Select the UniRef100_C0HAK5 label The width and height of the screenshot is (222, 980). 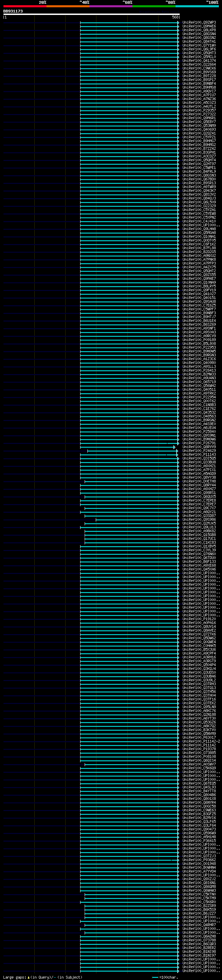click(x=199, y=646)
